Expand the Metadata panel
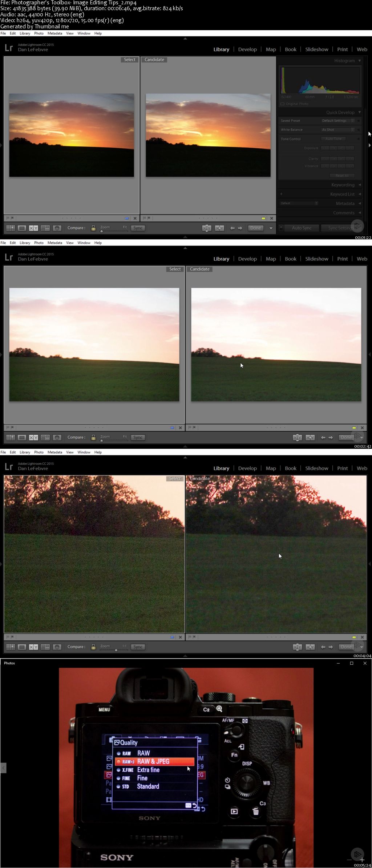The image size is (372, 868). point(360,204)
